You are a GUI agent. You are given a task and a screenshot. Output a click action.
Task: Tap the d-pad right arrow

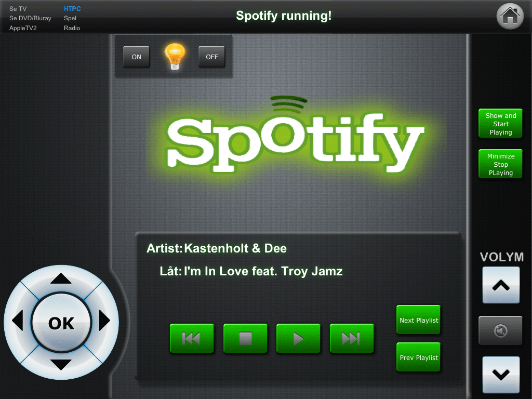[104, 320]
